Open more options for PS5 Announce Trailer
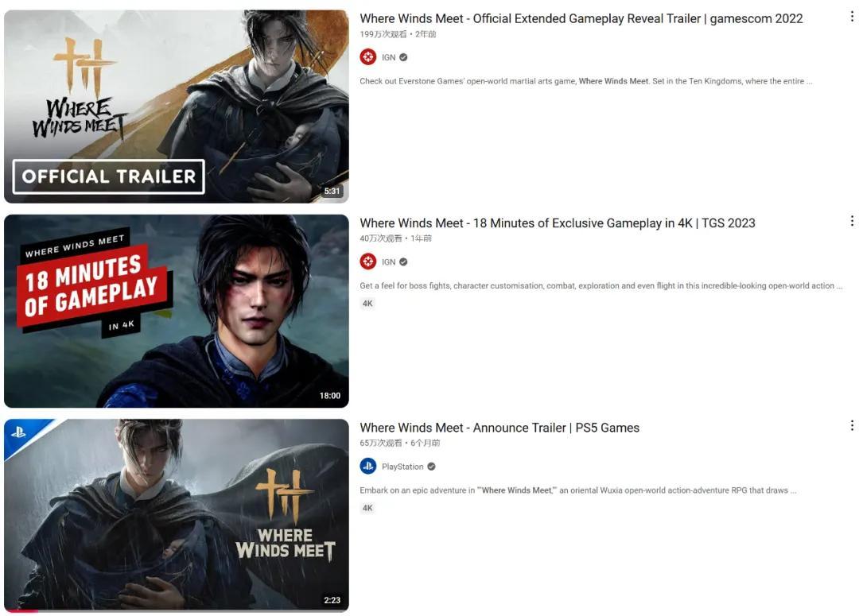Viewport: 859px width, 616px height. [851, 426]
